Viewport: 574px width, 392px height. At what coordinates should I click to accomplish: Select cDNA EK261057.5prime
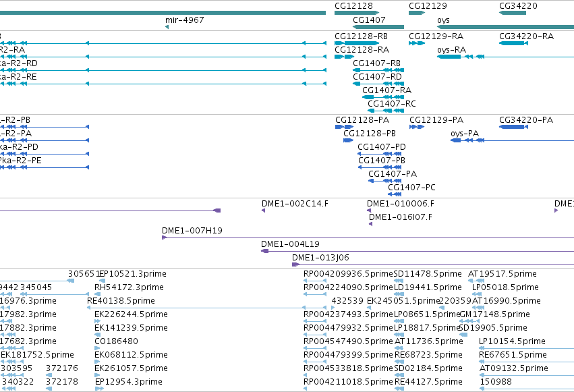coord(131,368)
